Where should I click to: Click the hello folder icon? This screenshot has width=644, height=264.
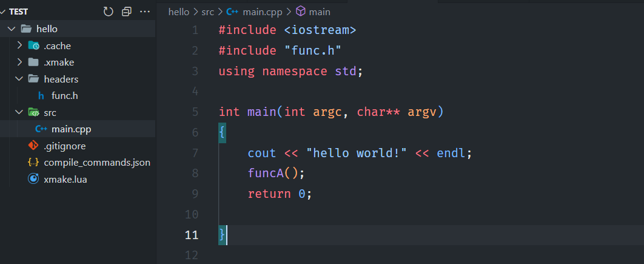tap(26, 29)
